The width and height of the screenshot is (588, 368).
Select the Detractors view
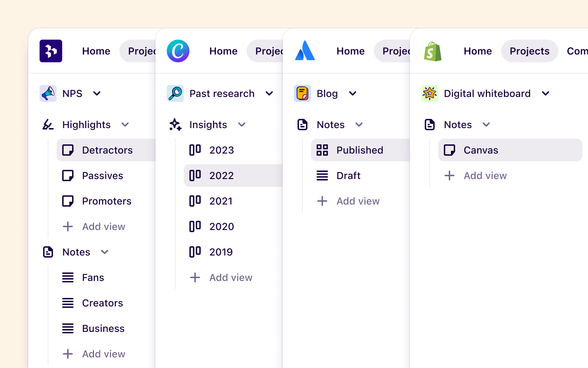107,150
